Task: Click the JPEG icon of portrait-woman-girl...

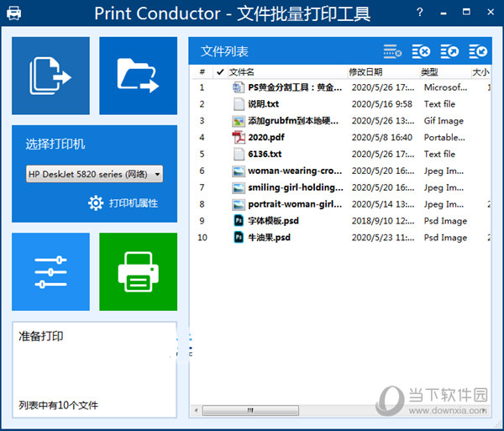Action: tap(239, 204)
